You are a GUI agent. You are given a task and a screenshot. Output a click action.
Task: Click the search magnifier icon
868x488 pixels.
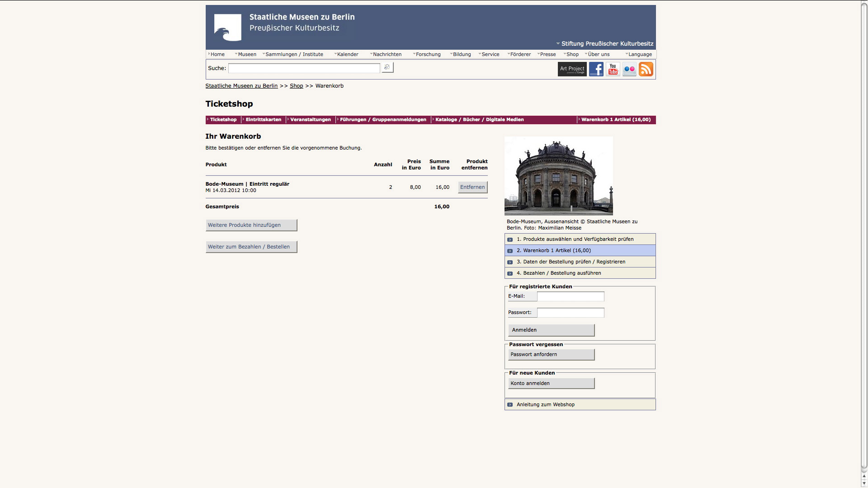387,68
